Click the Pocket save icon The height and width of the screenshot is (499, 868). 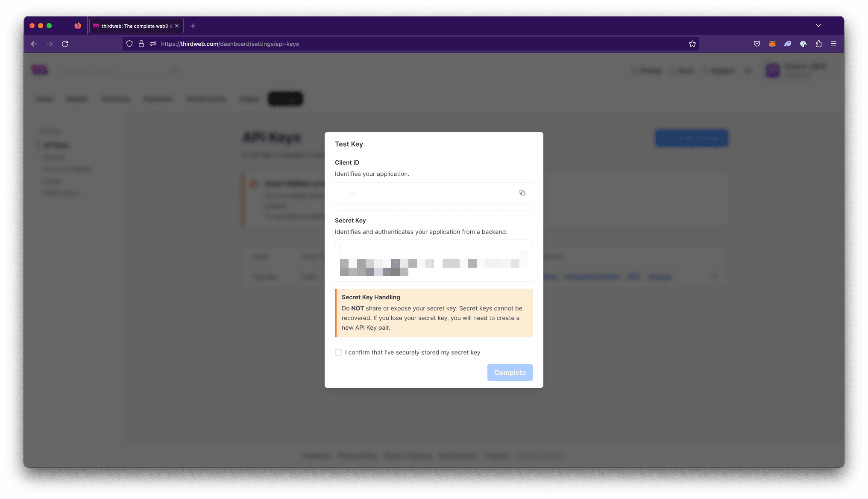coord(757,44)
